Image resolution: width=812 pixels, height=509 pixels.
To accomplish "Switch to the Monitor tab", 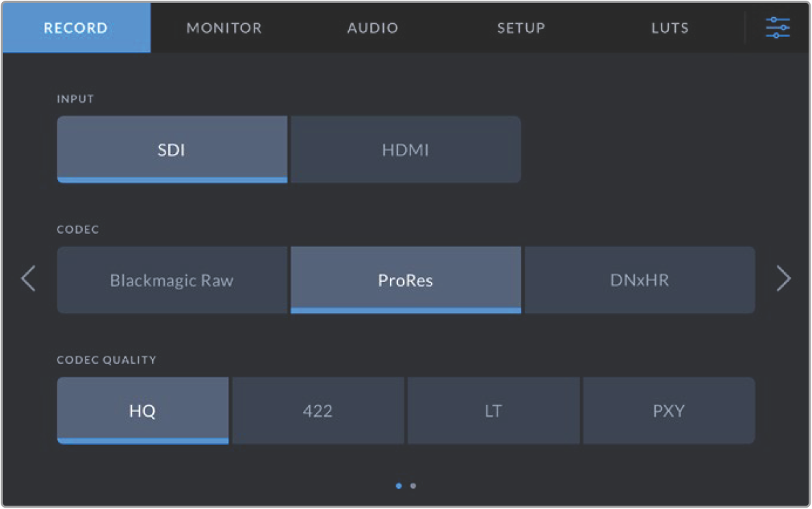I will [224, 28].
